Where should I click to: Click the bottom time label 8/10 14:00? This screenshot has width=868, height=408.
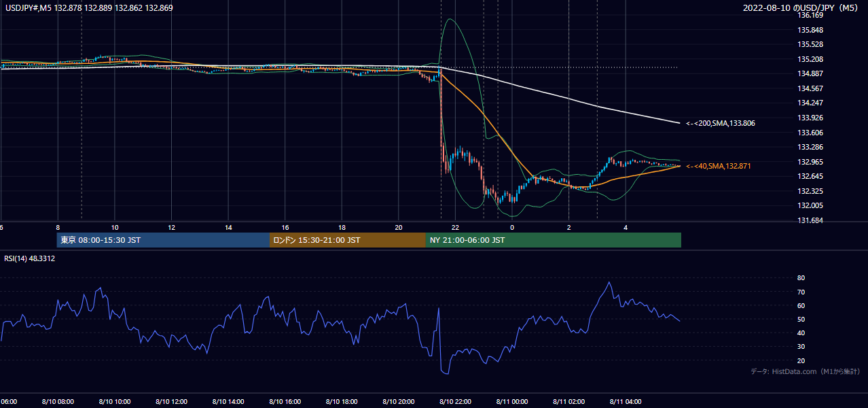[228, 402]
